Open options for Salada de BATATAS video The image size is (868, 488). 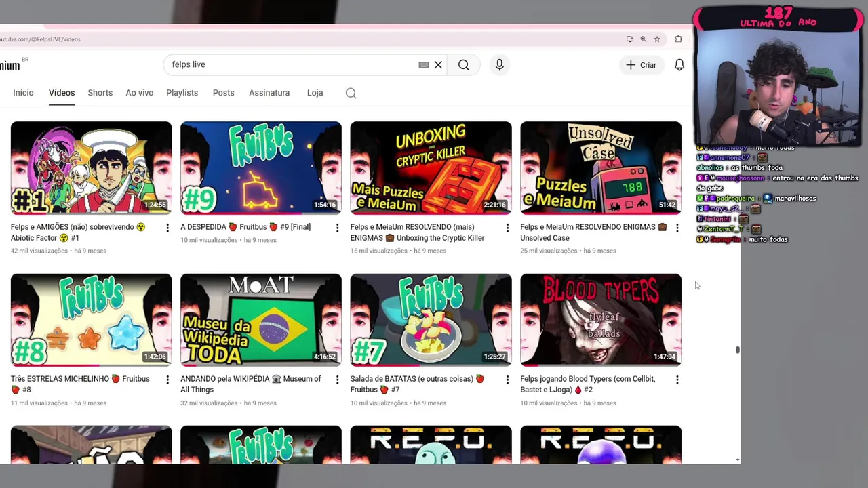pyautogui.click(x=507, y=380)
